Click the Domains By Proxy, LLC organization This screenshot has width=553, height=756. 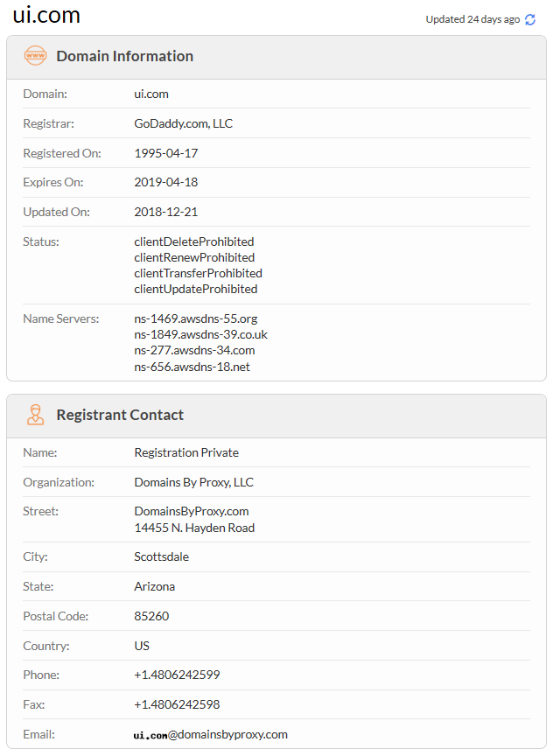(x=193, y=482)
